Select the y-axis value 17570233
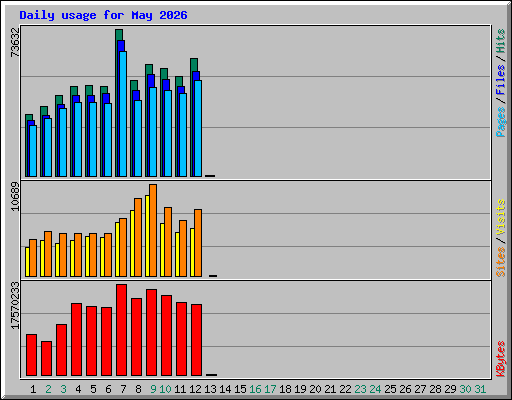Image resolution: width=512 pixels, height=400 pixels. tap(15, 305)
